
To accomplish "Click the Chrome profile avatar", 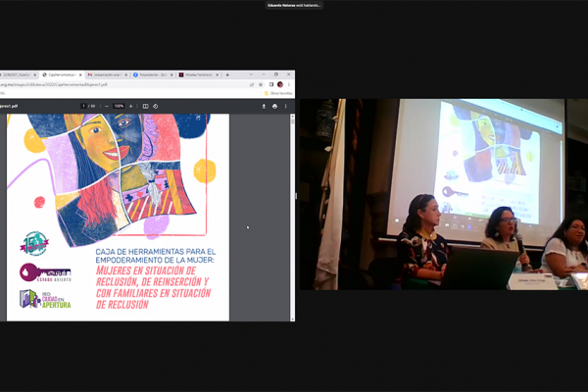I will pos(280,84).
